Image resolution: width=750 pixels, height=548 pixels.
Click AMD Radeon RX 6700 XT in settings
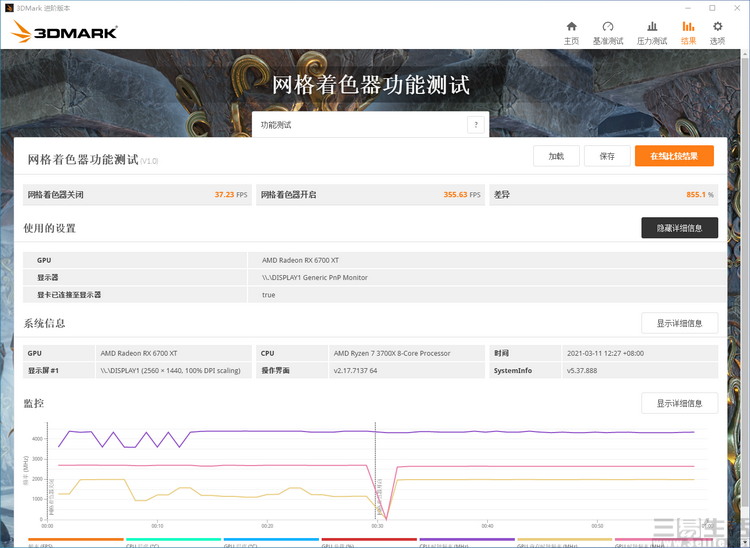coord(300,260)
